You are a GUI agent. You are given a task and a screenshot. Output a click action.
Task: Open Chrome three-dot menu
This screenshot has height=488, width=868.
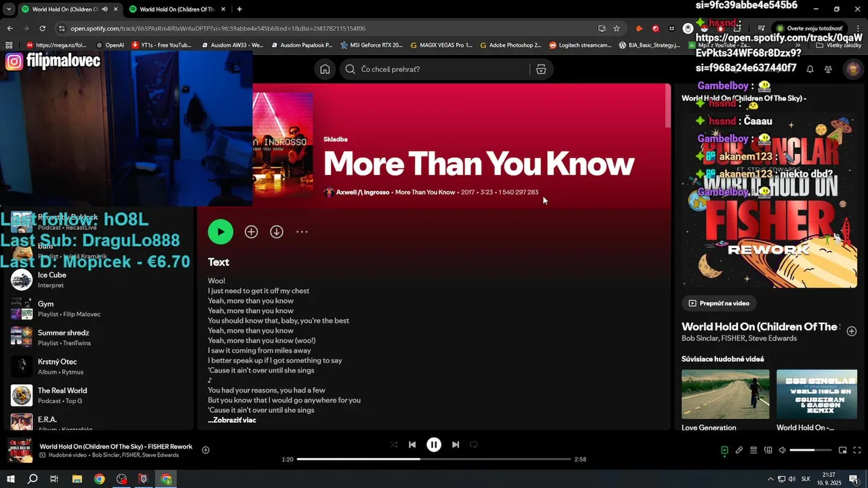(x=858, y=28)
